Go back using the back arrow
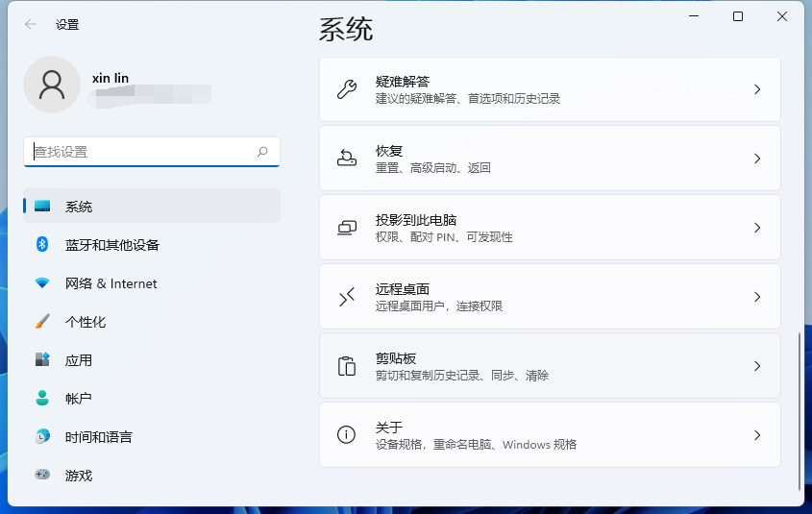812x514 pixels. (31, 24)
